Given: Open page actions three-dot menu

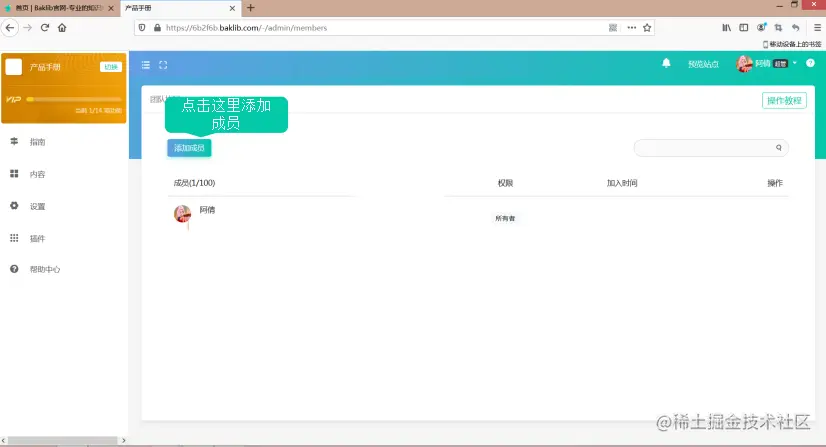Looking at the screenshot, I should 632,27.
